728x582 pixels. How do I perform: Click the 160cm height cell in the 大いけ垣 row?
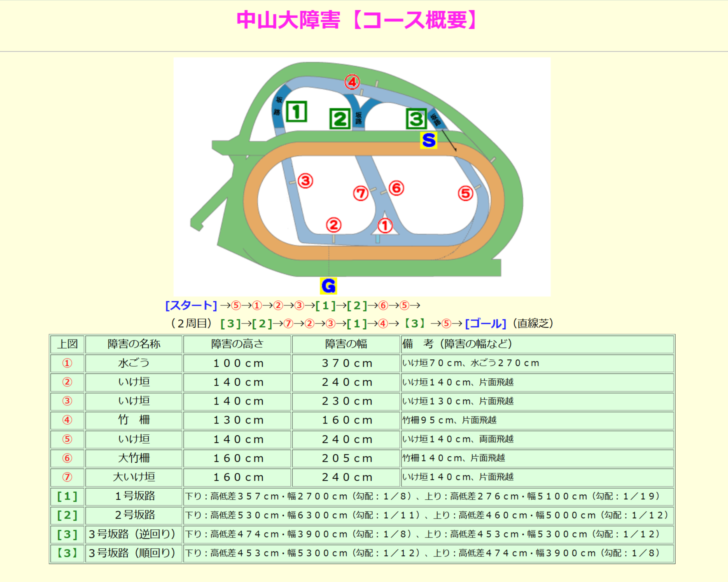coord(238,477)
